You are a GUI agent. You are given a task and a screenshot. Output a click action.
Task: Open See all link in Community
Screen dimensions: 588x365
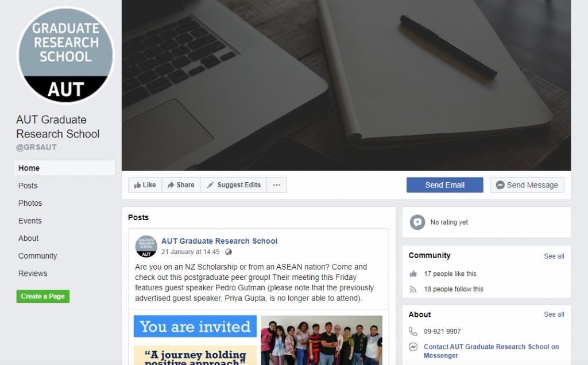tap(554, 256)
